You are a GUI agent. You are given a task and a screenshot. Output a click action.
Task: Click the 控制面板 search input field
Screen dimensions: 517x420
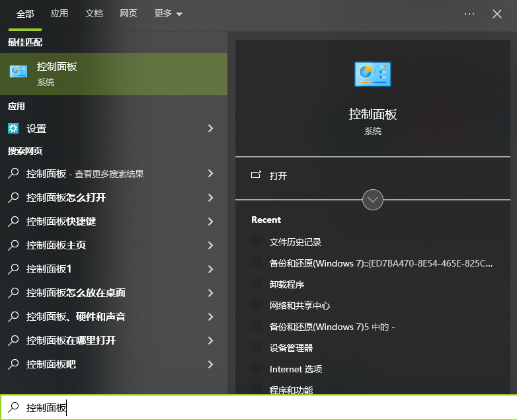click(258, 407)
